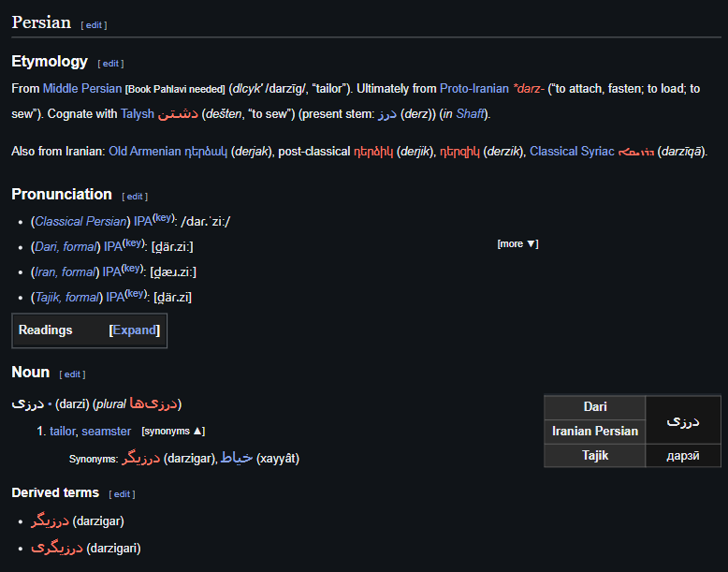Screen dimensions: 728x572
Task: Open the synonym xayyât link
Action: click(x=237, y=458)
